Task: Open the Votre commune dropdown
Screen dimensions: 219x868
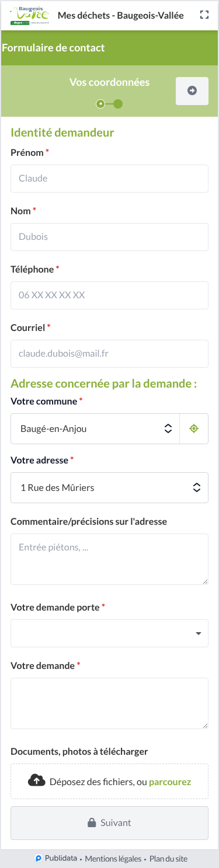Action: tap(95, 429)
